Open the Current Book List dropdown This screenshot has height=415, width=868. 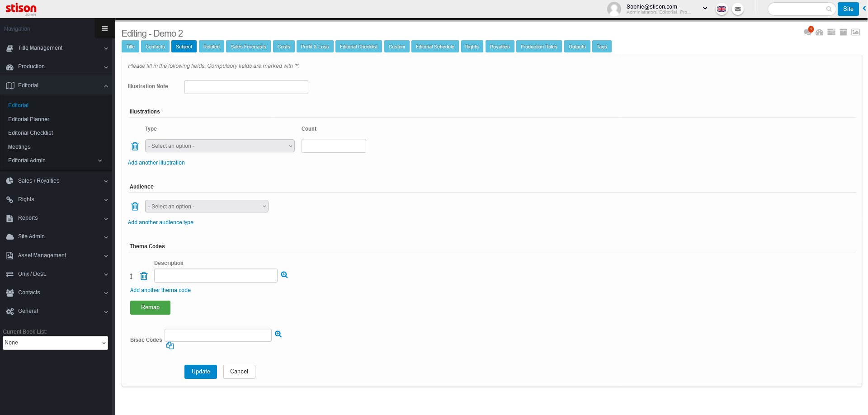[x=55, y=343]
